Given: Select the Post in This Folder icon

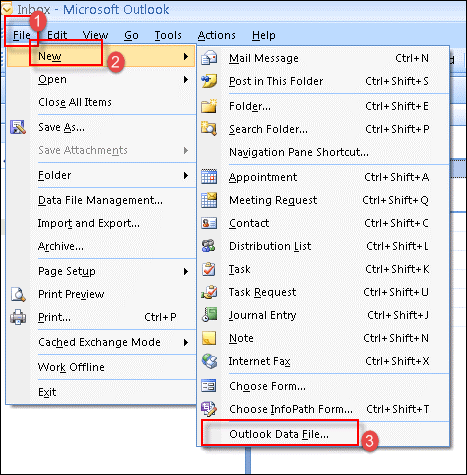Looking at the screenshot, I should 209,81.
